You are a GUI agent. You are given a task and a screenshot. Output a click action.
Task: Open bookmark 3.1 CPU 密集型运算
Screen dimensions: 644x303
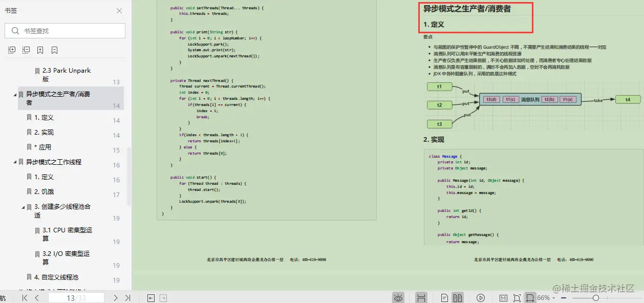[68, 234]
